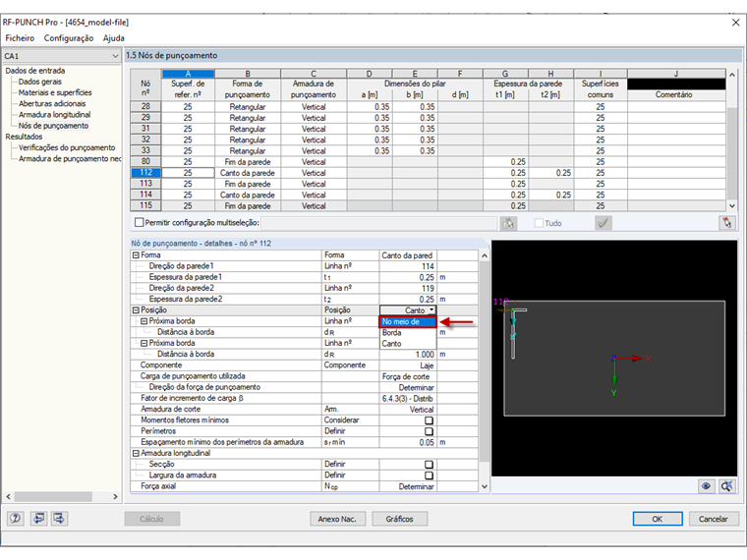Click the Espaçamento mínimo value 0.05
Screen dimensions: 747x560
[x=408, y=442]
